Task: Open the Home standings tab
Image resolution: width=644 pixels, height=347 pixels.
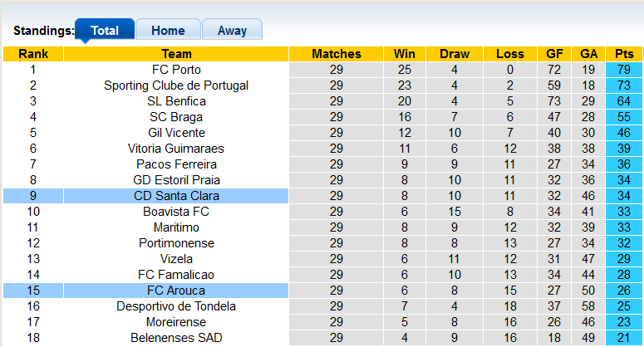Action: (x=168, y=31)
